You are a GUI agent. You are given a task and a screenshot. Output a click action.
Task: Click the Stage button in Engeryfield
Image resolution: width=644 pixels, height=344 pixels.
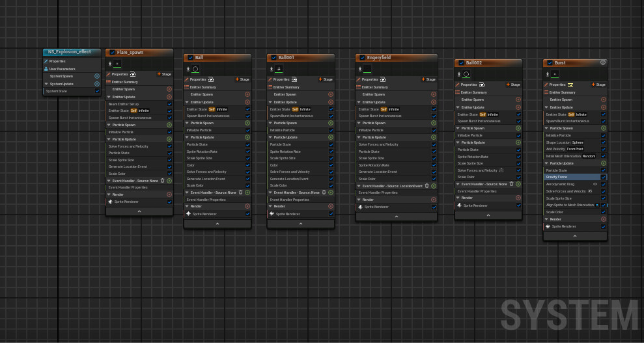pos(428,79)
